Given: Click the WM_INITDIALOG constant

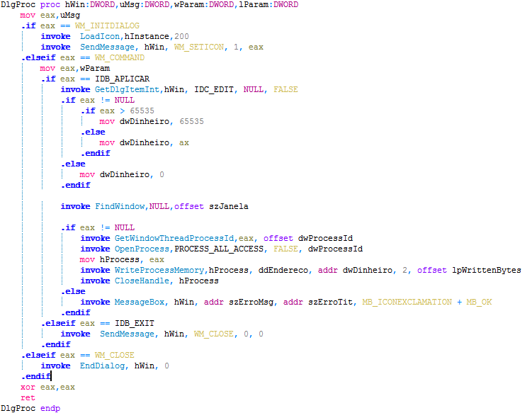Looking at the screenshot, I should [107, 26].
